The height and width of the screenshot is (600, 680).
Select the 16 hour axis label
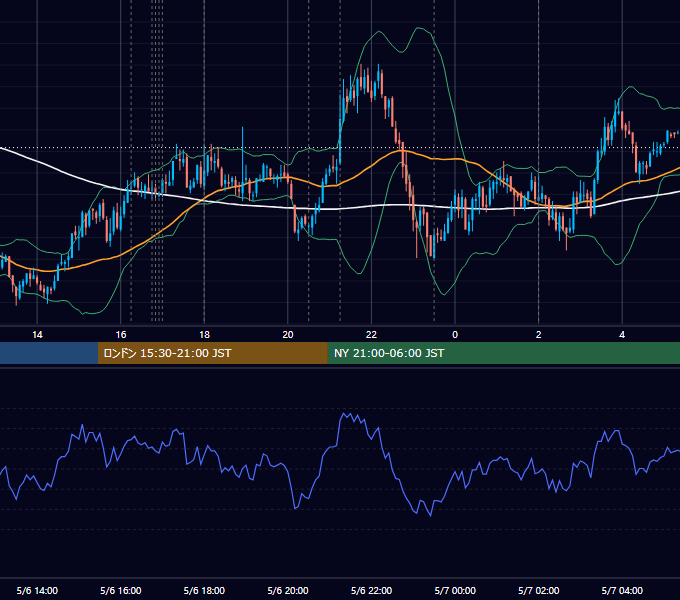tap(121, 335)
